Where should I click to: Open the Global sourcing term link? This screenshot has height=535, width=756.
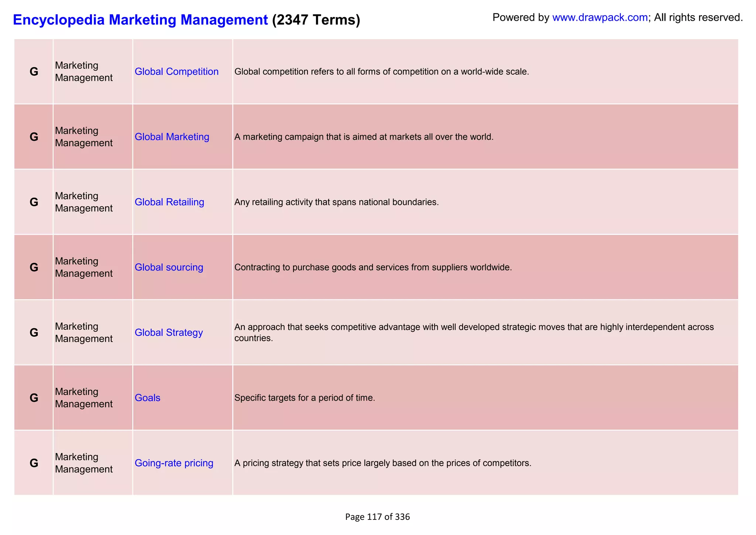pyautogui.click(x=169, y=267)
